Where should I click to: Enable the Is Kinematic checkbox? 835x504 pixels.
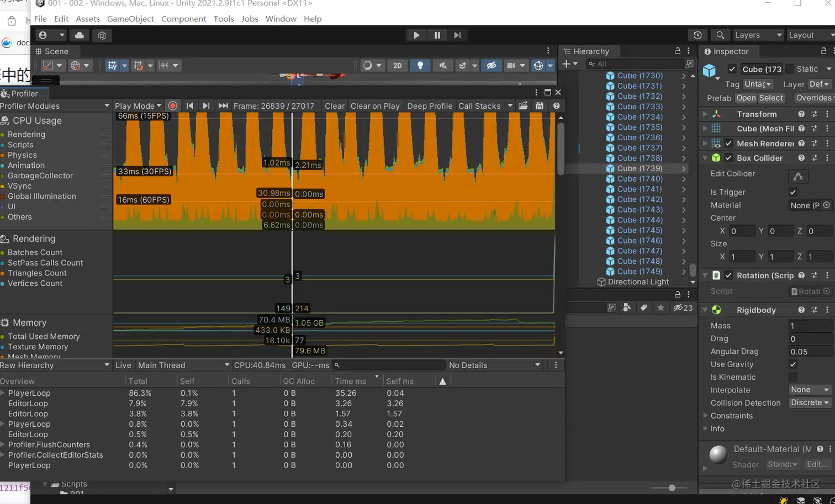(793, 377)
